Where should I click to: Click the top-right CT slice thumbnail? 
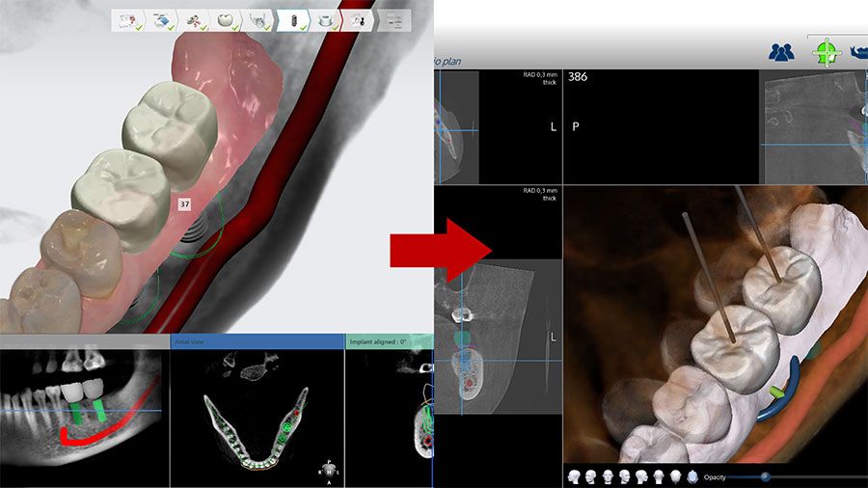click(x=816, y=127)
